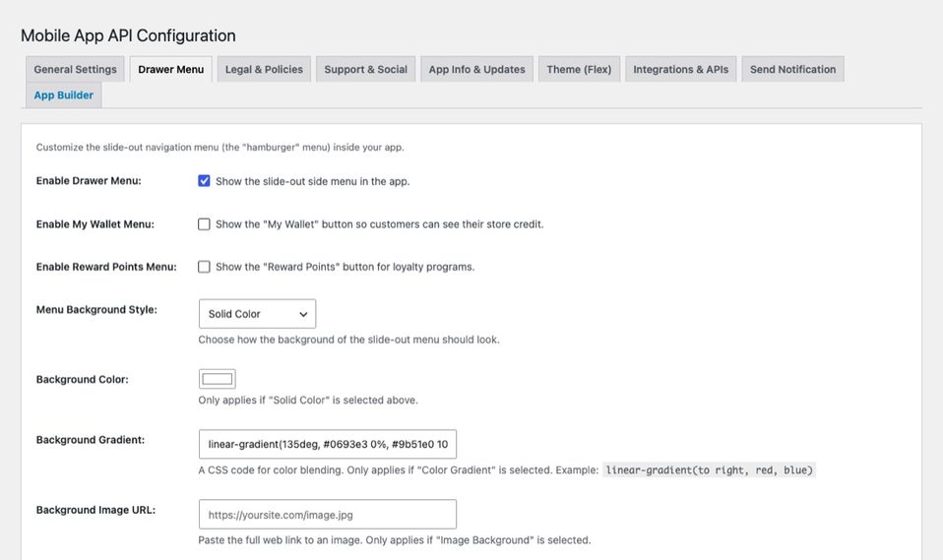
Task: Enable the Reward Points Menu checkbox
Action: tap(204, 267)
